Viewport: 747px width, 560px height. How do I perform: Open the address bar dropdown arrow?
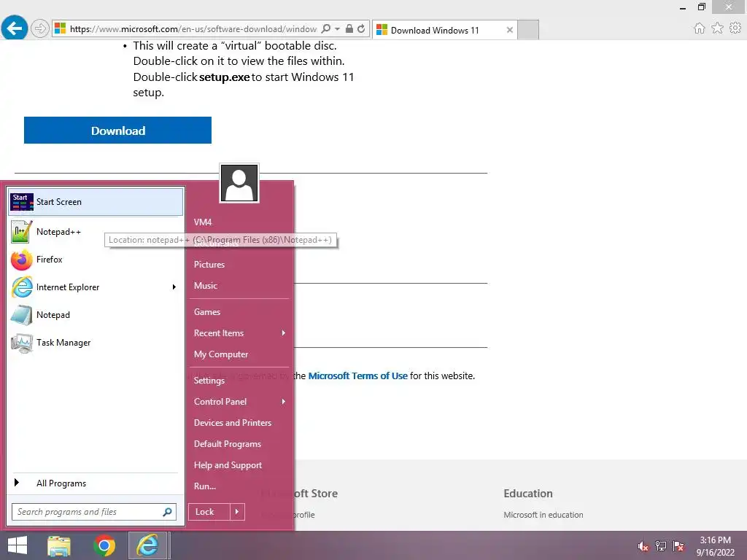click(337, 29)
